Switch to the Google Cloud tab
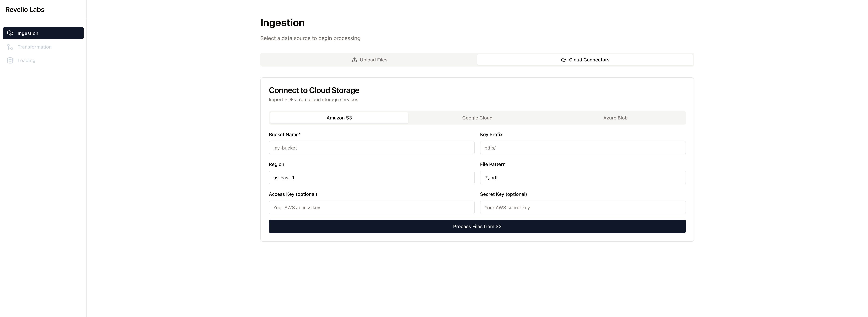Screen dimensions: 868x317 (x=477, y=118)
